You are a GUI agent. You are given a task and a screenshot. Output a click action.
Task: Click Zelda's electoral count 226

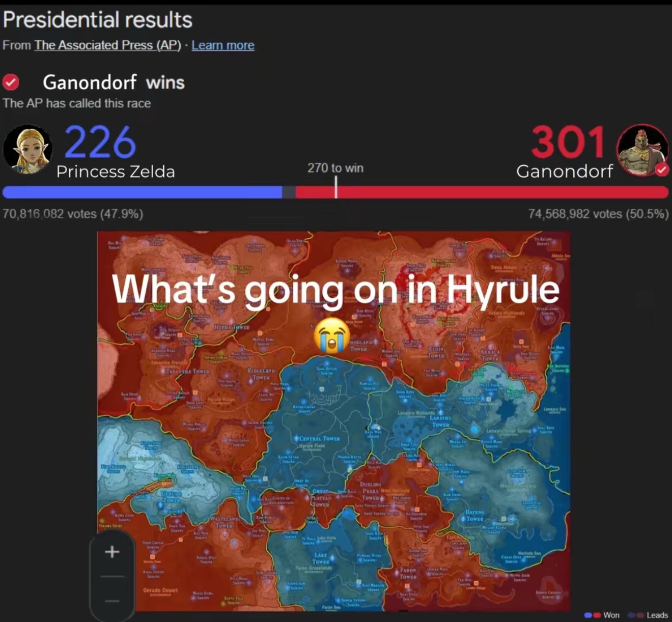[100, 142]
